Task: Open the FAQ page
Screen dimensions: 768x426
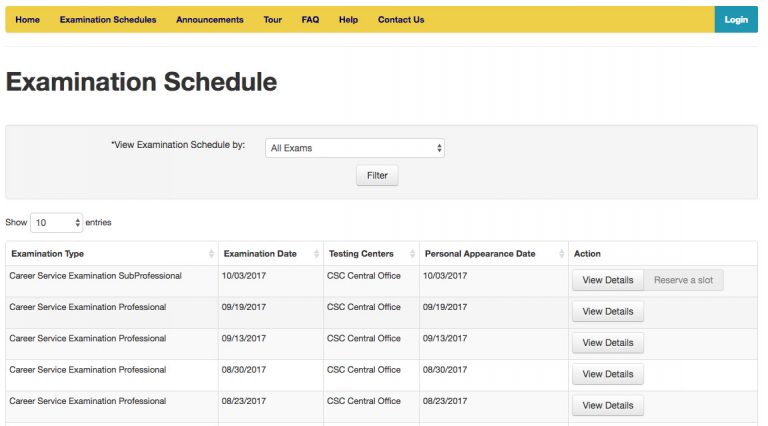Action: (x=310, y=20)
